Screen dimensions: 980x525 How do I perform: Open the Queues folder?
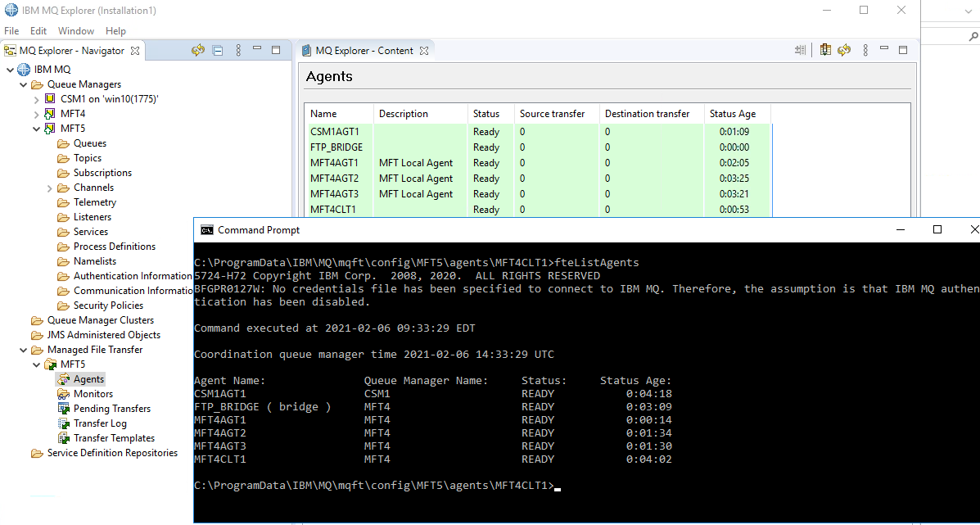(x=90, y=143)
